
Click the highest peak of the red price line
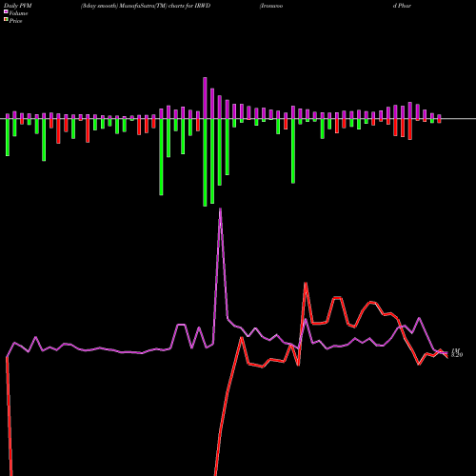point(306,284)
